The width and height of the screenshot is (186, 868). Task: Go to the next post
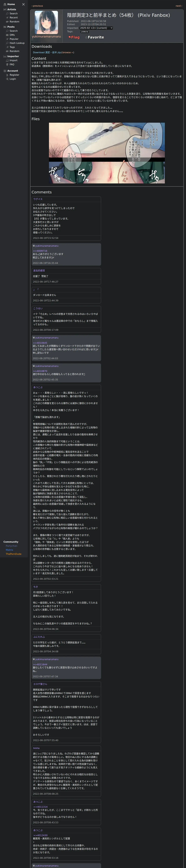pos(179,6)
